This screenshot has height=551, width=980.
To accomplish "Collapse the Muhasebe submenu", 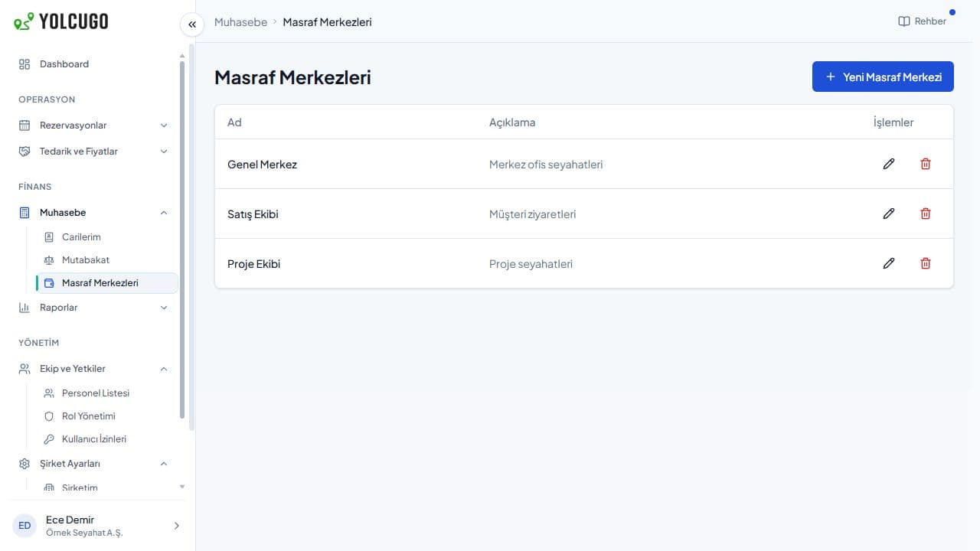I will 93,213.
